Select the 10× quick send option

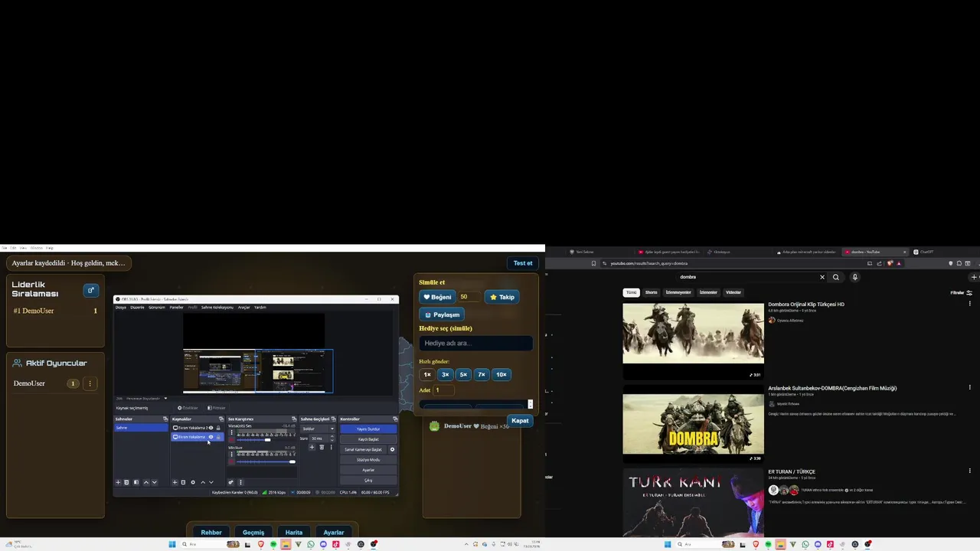[501, 374]
